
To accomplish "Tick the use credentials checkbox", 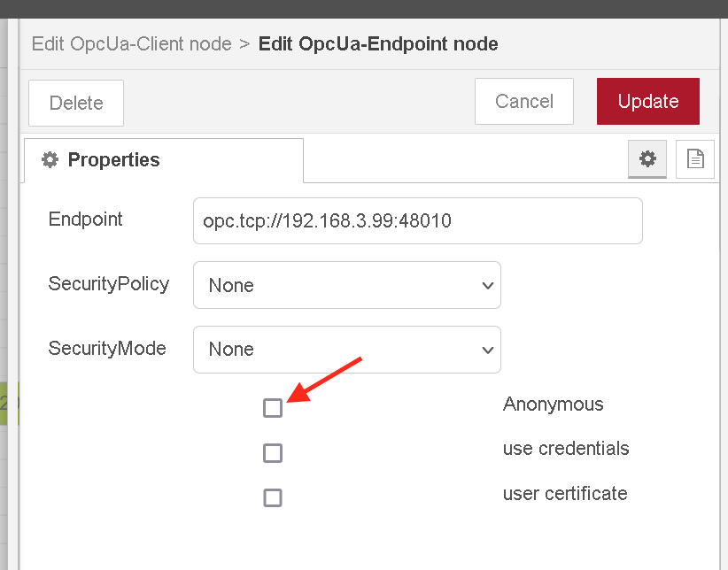I will tap(273, 453).
